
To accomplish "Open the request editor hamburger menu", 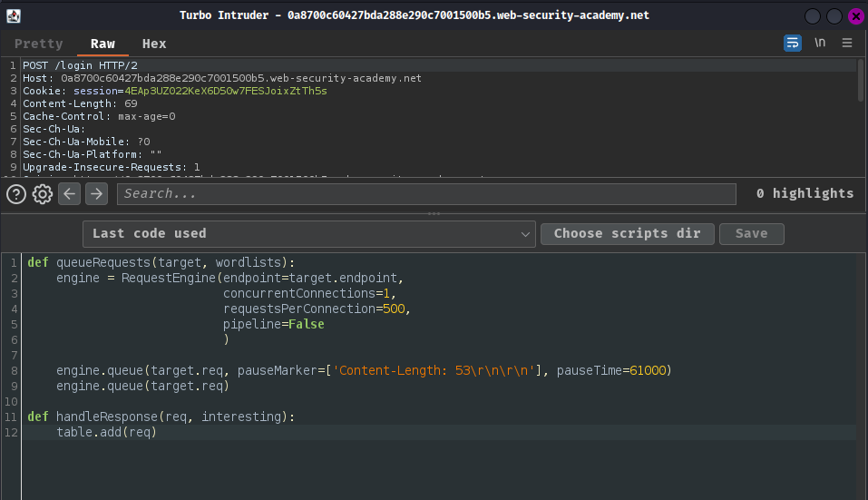I will (847, 43).
